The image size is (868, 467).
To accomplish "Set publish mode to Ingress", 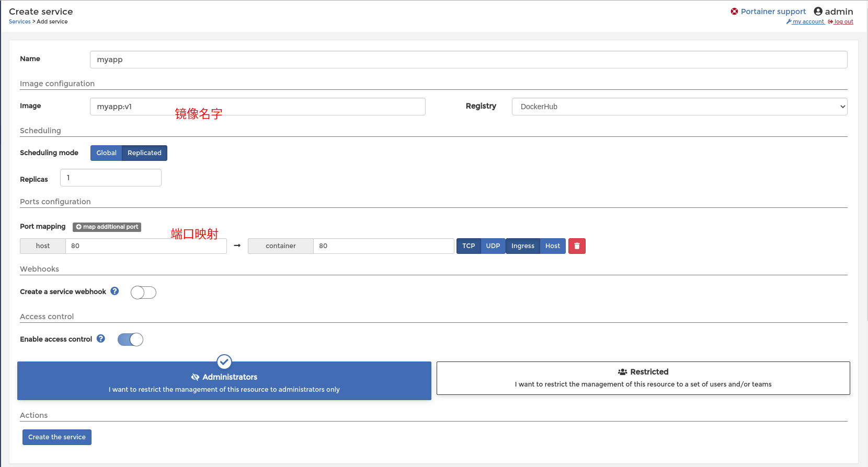I will click(x=523, y=246).
